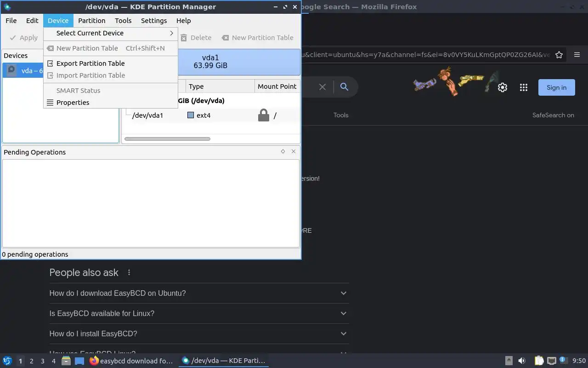Open People also ask options menu

[x=129, y=272]
